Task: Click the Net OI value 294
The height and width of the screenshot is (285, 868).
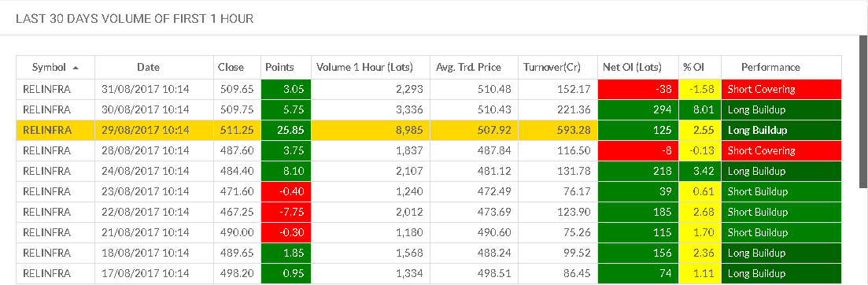Action: pyautogui.click(x=638, y=109)
